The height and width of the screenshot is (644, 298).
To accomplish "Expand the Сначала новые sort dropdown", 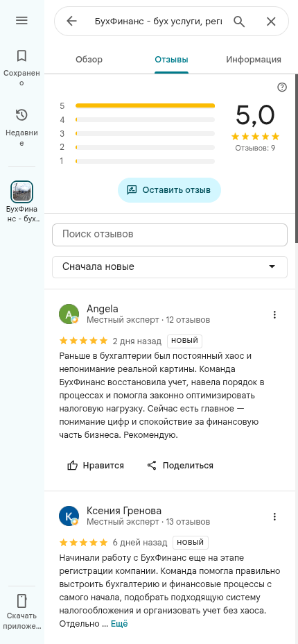I will pos(170,267).
